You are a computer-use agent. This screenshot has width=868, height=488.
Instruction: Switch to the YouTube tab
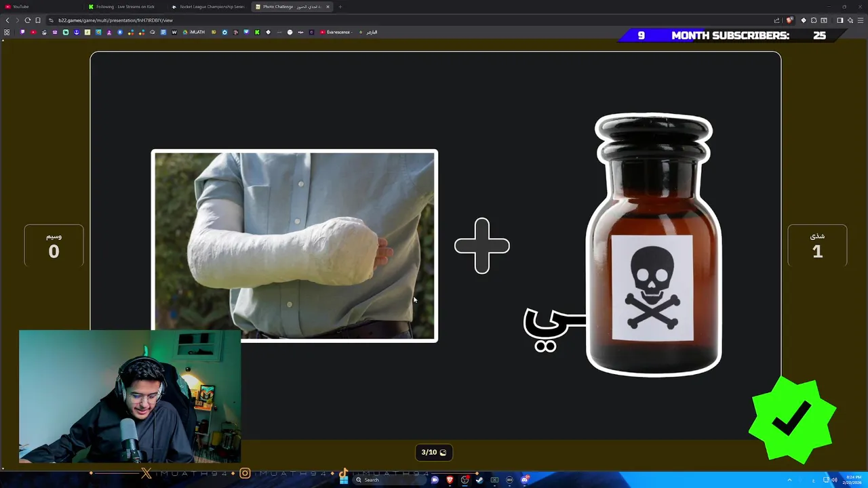click(x=41, y=7)
